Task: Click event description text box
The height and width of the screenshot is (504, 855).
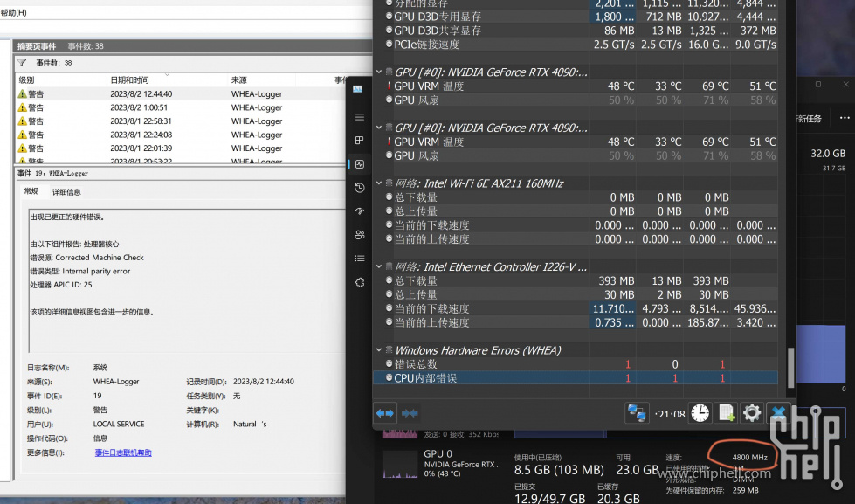Action: click(185, 281)
